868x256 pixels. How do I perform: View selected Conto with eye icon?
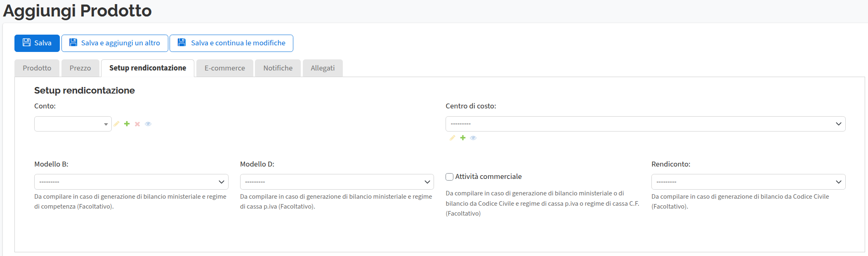click(148, 124)
